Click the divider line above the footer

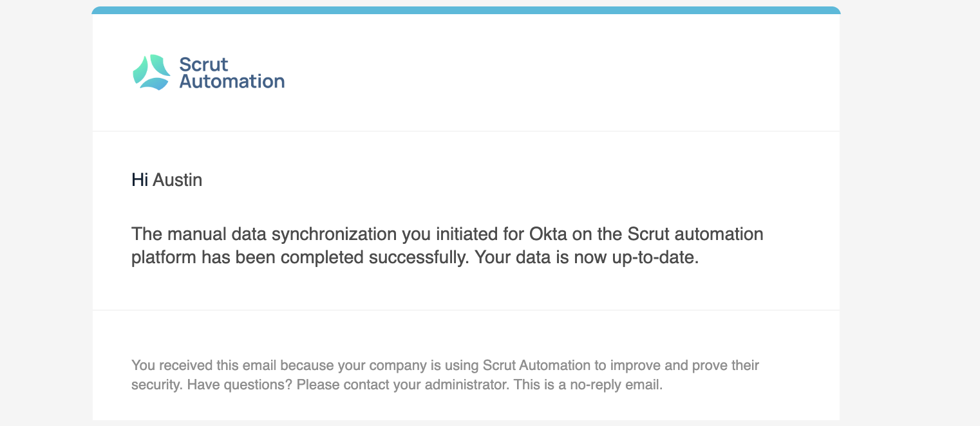pyautogui.click(x=466, y=310)
